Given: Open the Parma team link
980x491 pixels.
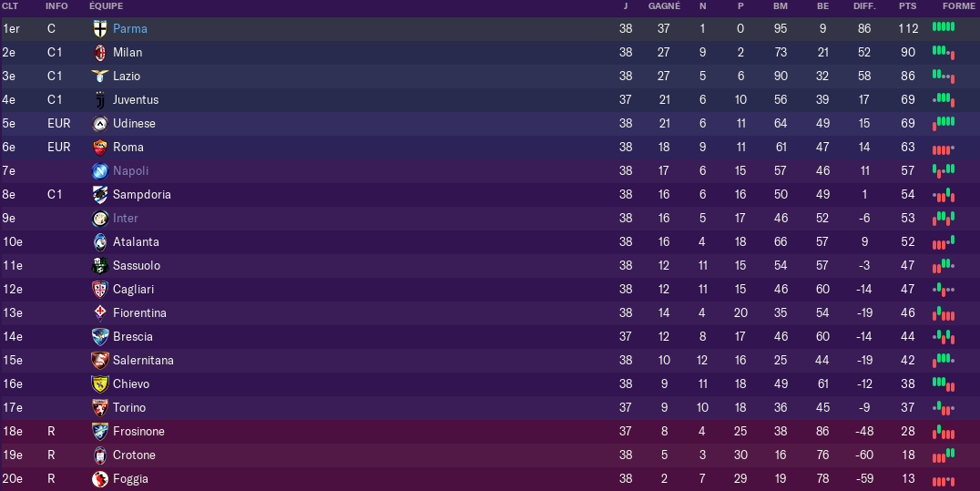Looking at the screenshot, I should point(130,29).
